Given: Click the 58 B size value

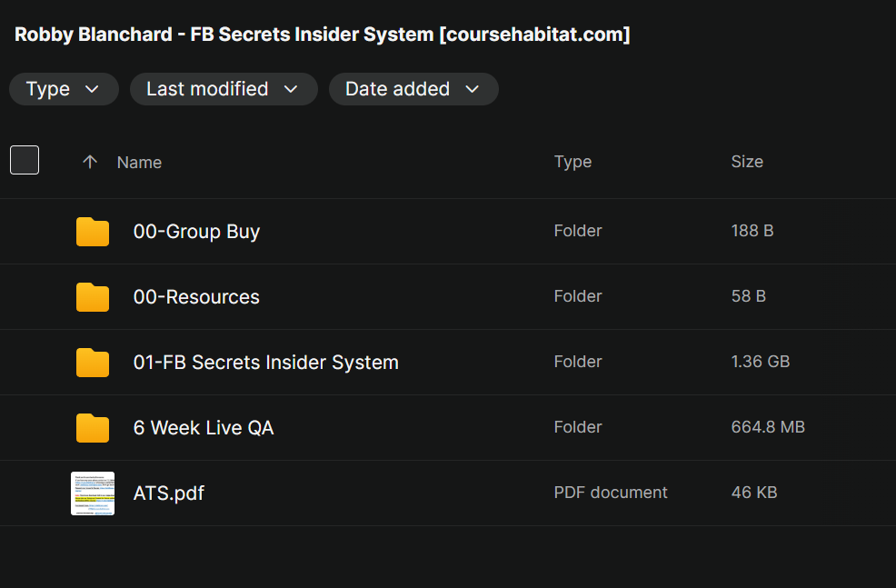Looking at the screenshot, I should tap(749, 296).
